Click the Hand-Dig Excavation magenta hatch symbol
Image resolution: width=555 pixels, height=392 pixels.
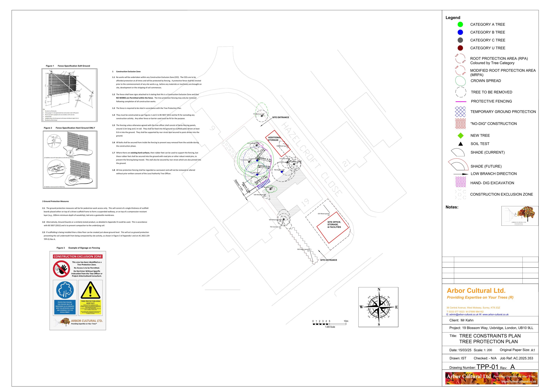tap(460, 182)
